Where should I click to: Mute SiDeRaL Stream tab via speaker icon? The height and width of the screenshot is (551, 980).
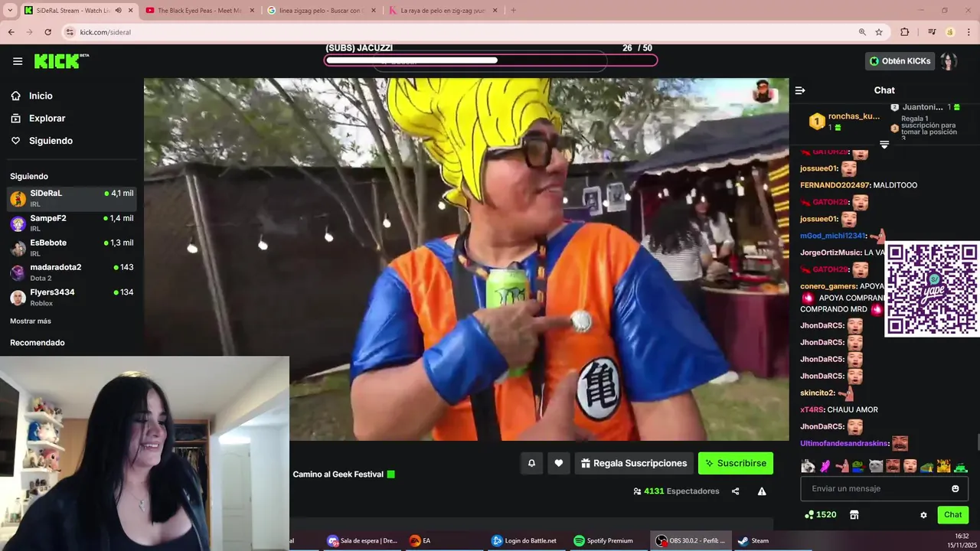118,10
